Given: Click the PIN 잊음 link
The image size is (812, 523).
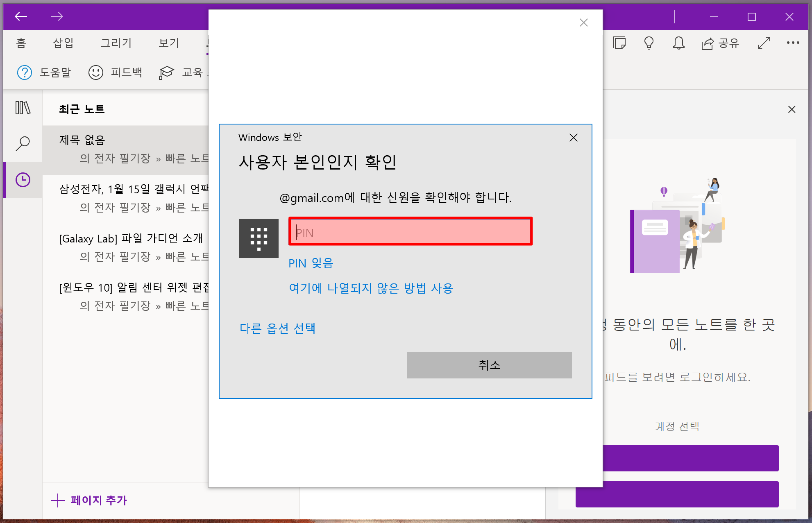Looking at the screenshot, I should coord(311,263).
